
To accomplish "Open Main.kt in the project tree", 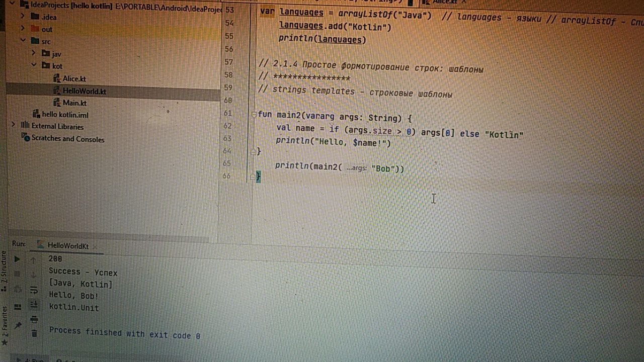I will [x=74, y=103].
